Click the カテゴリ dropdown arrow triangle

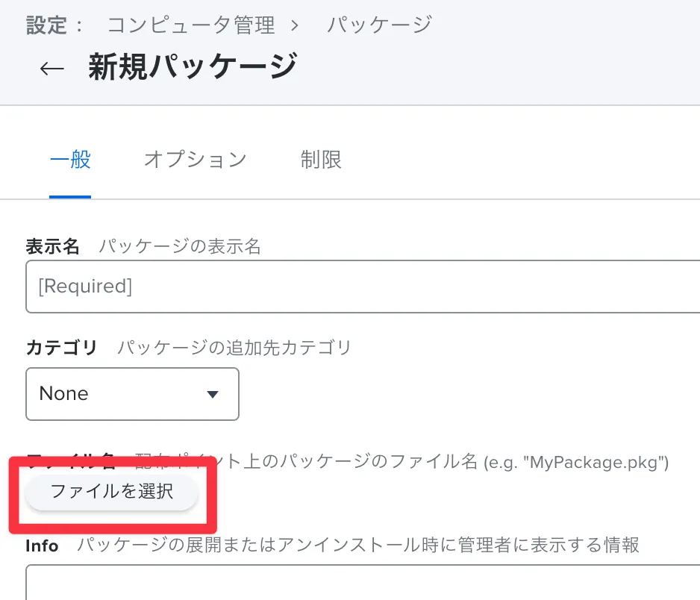212,394
